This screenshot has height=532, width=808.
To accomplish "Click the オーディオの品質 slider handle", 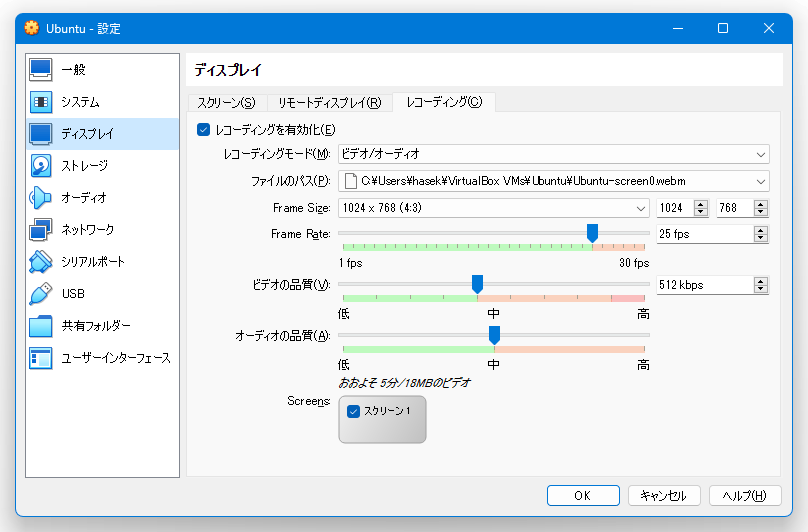I will tap(494, 335).
